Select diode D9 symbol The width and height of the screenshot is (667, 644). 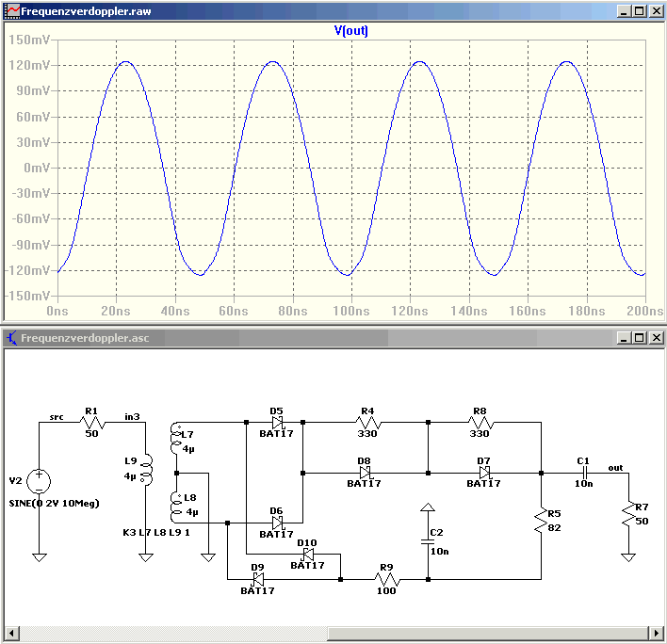258,579
